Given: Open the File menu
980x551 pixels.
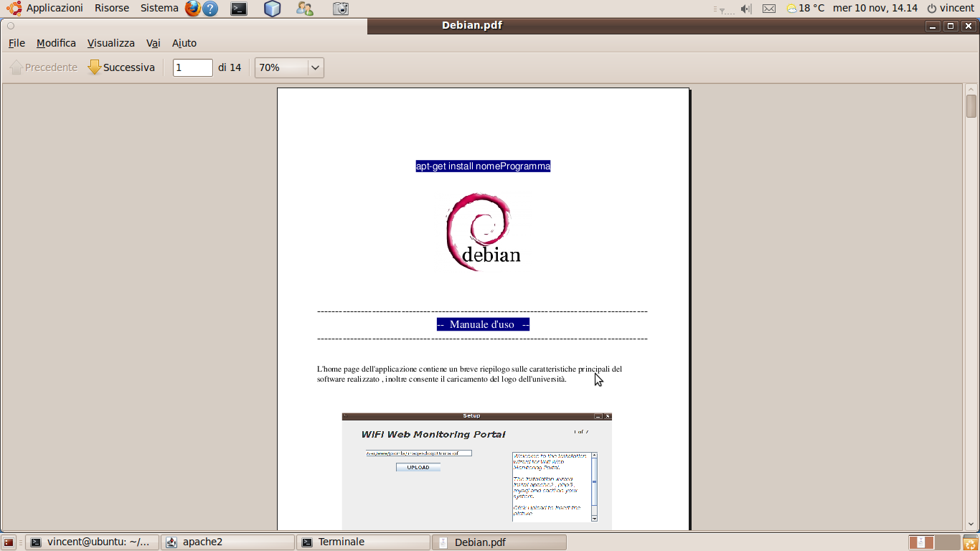Looking at the screenshot, I should [x=17, y=43].
